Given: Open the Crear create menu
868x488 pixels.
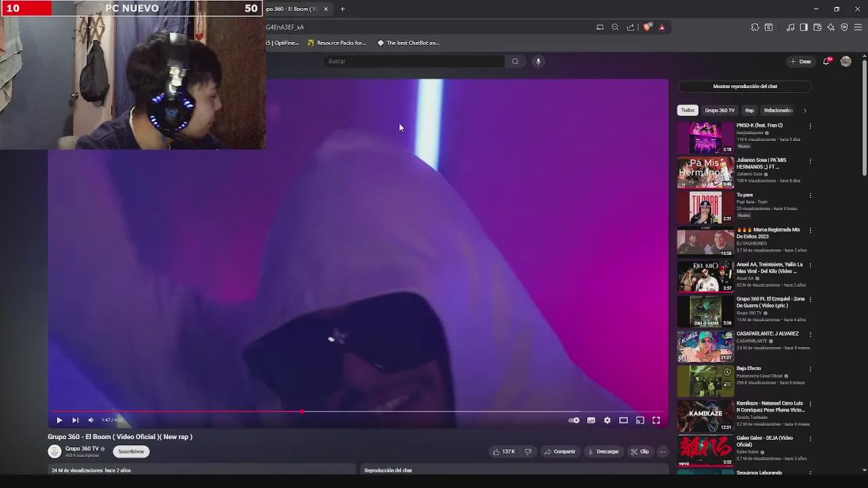Looking at the screenshot, I should [800, 62].
